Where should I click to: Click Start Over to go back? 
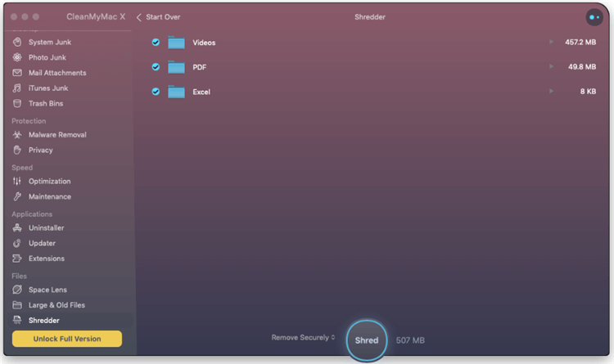coord(159,17)
